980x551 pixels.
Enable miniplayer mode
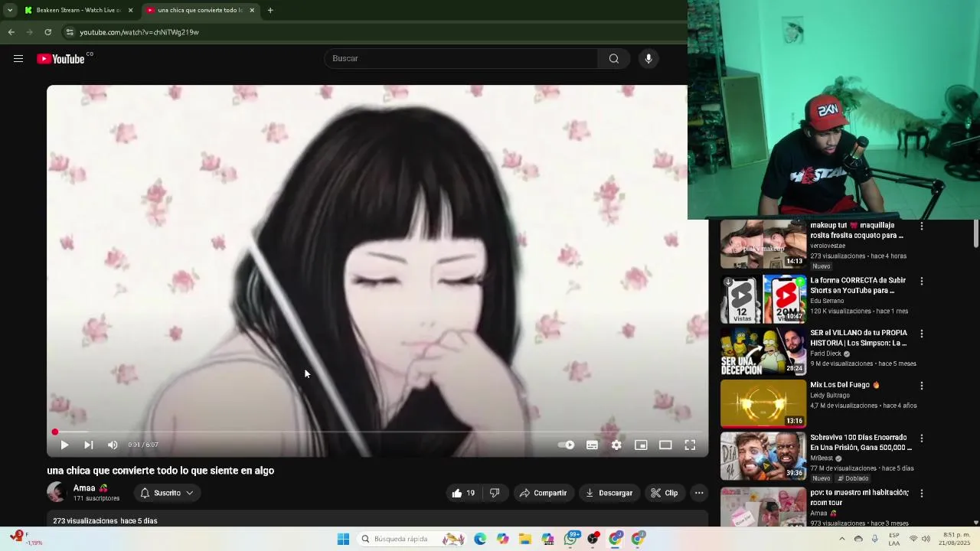click(641, 445)
